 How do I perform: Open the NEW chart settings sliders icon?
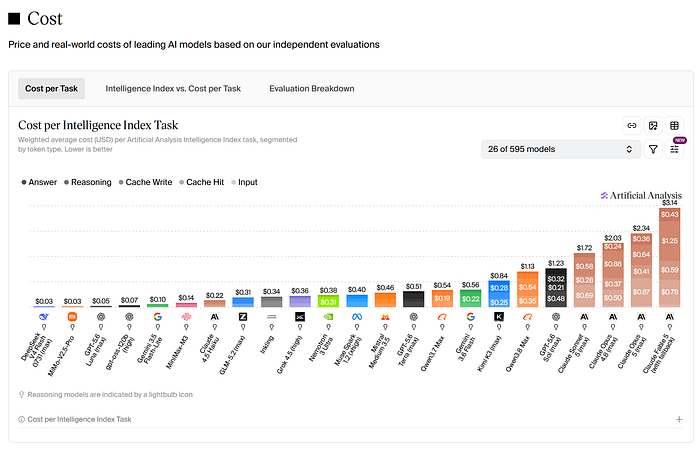[675, 149]
